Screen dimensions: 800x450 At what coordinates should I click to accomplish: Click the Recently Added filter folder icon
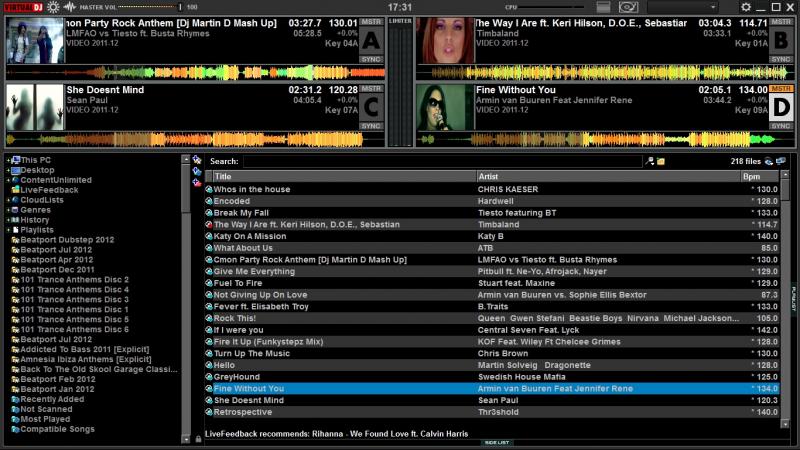click(x=15, y=399)
